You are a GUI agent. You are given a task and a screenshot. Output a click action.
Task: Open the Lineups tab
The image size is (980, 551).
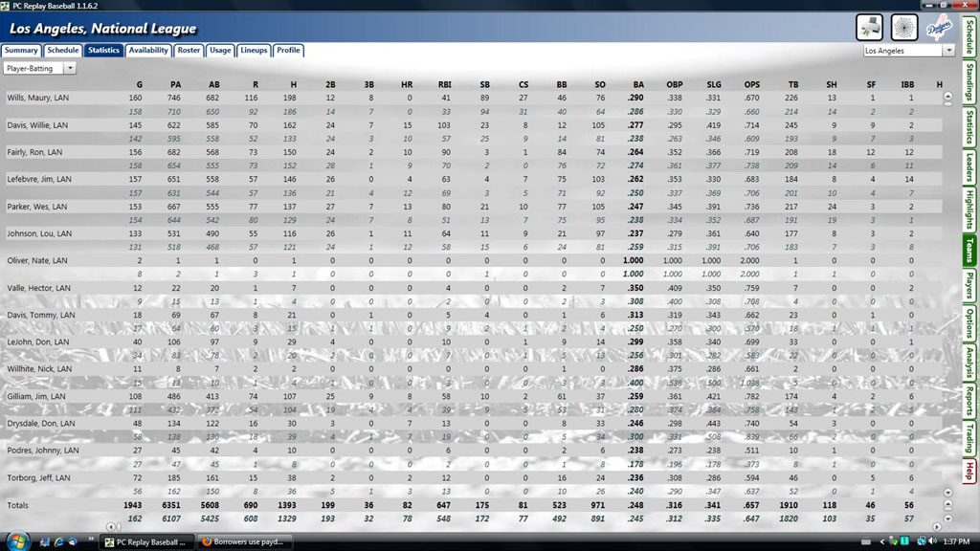click(254, 51)
